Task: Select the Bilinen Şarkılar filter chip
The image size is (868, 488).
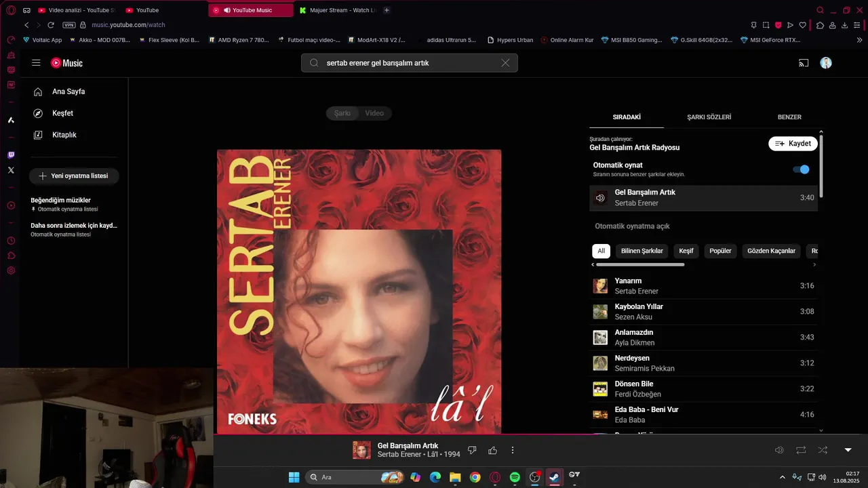Action: coord(642,251)
